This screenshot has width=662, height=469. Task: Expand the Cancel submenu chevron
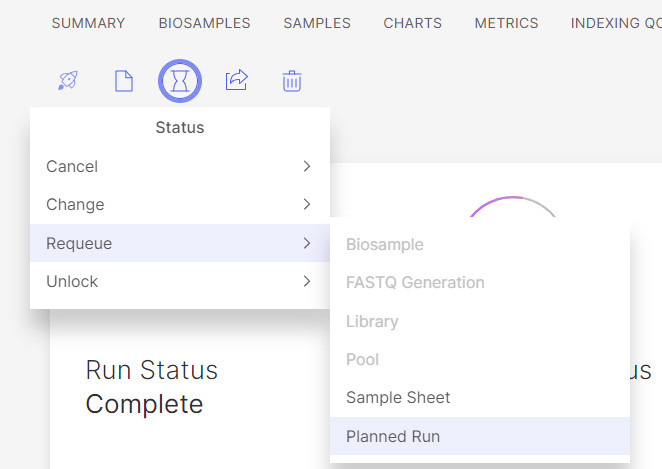click(x=307, y=167)
